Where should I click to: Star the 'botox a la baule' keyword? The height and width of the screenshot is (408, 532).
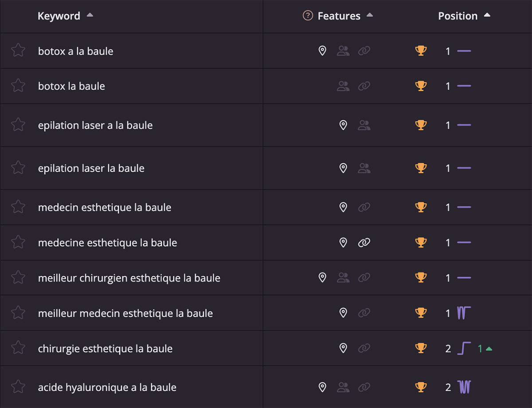pyautogui.click(x=18, y=51)
